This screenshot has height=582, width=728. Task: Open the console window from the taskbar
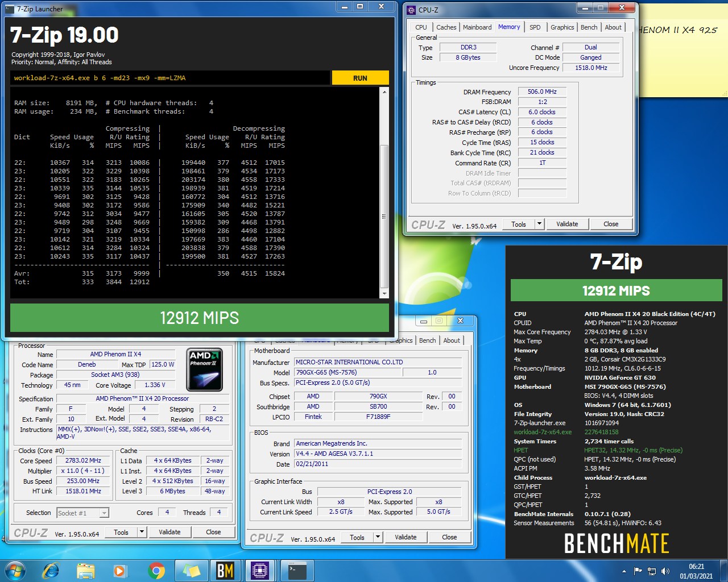click(x=297, y=570)
